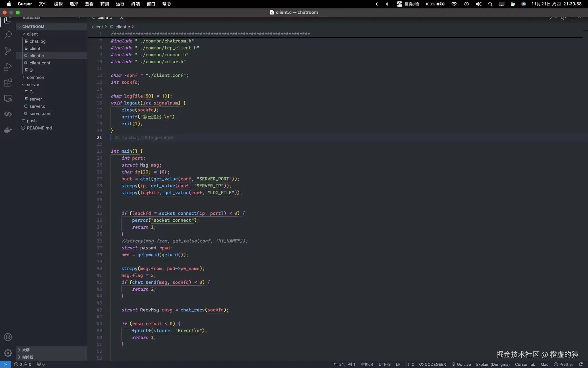Collapse the client folder in explorer
Screen dimensions: 588x368
click(32, 34)
